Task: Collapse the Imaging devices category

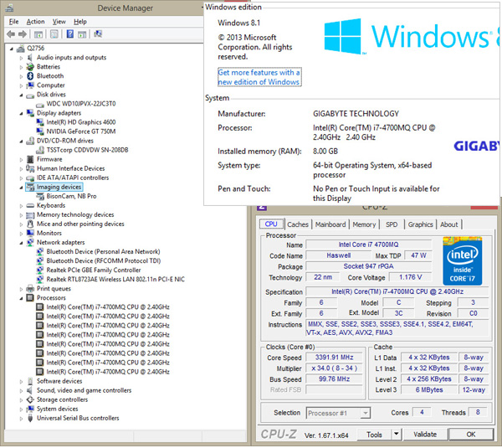Action: 21,188
